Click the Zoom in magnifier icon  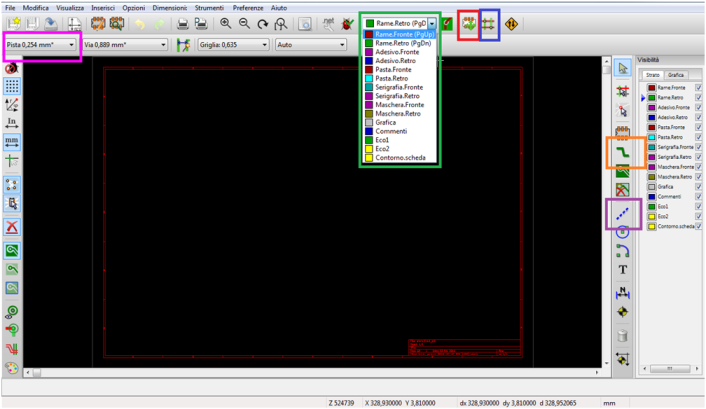pos(226,24)
